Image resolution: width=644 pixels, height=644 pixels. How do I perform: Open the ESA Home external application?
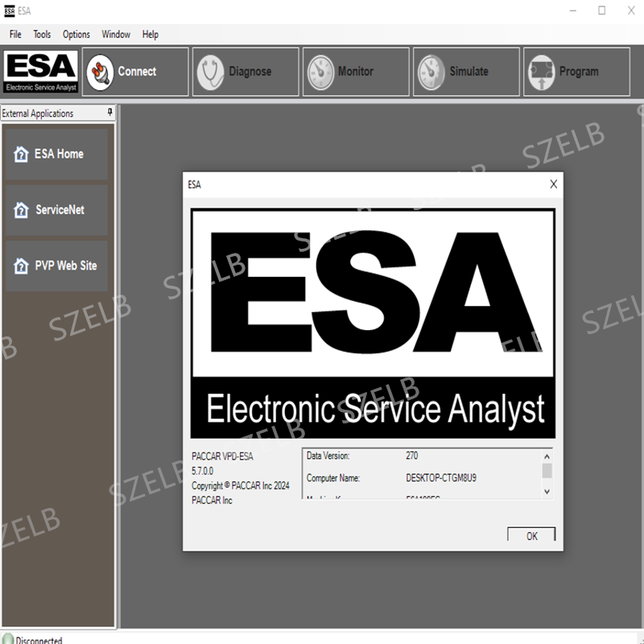56,154
